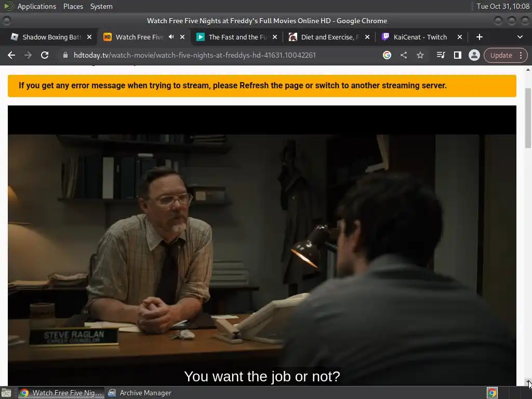Click the browser forward arrow

[x=28, y=55]
